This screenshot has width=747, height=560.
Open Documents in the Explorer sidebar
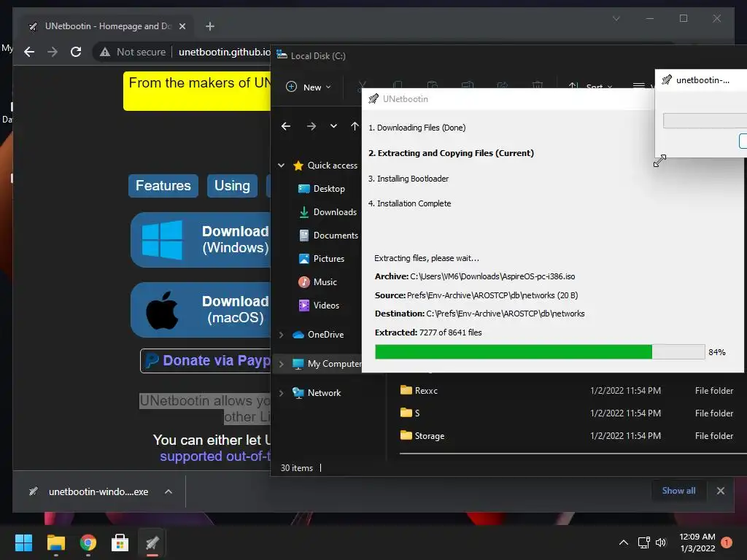(329, 236)
